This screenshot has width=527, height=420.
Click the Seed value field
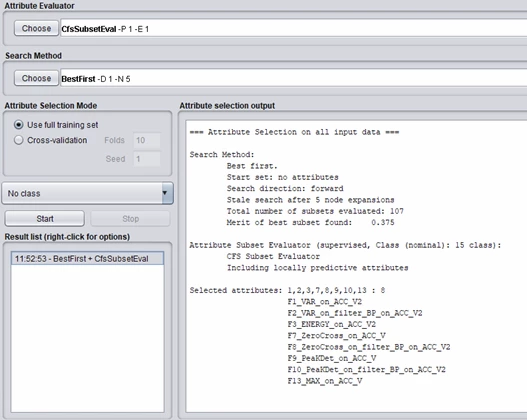147,159
